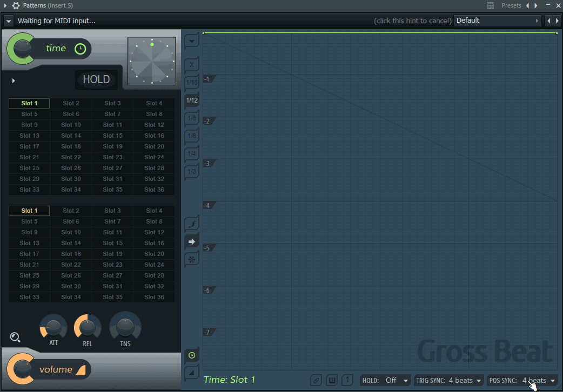The image size is (563, 392).
Task: Click the ATT attack knob
Action: (x=53, y=327)
